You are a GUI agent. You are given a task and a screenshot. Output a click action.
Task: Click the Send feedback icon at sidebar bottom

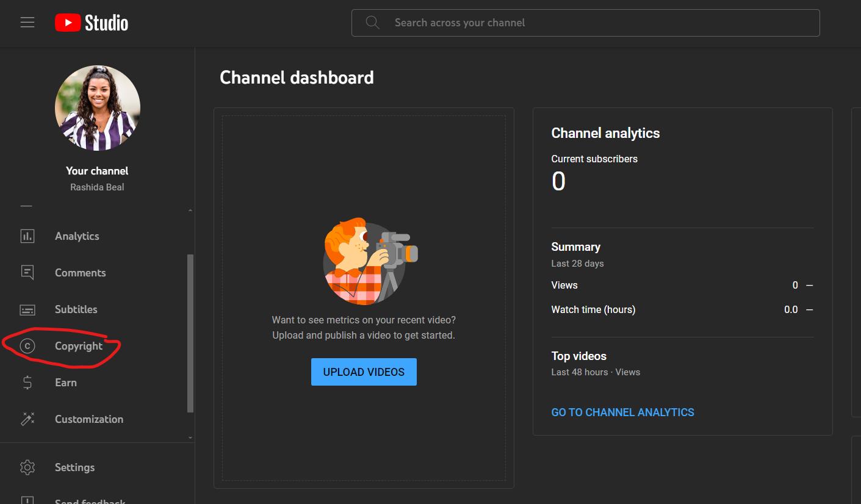(27, 500)
